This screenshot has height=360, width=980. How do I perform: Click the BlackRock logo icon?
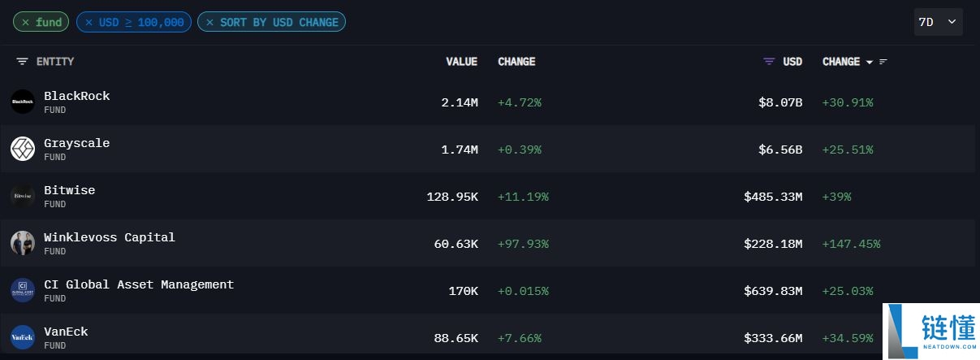click(x=23, y=102)
